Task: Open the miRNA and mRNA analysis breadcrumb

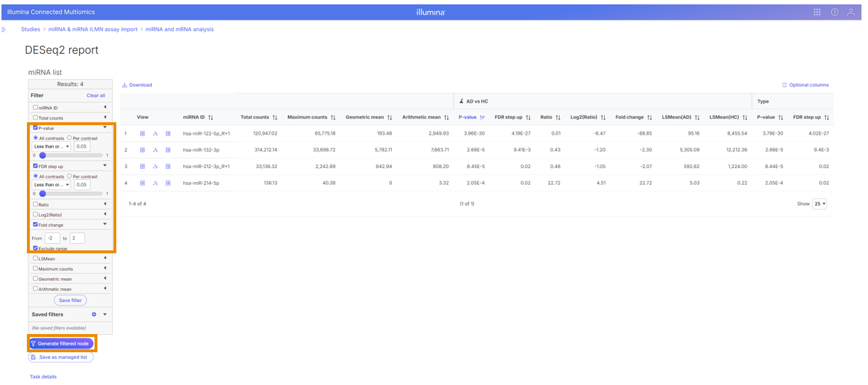Action: pos(180,30)
